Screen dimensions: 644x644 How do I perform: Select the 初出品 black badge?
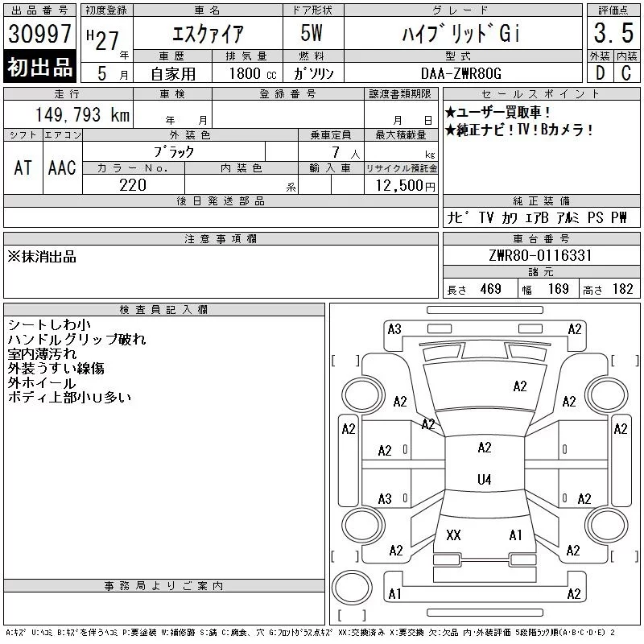39,67
